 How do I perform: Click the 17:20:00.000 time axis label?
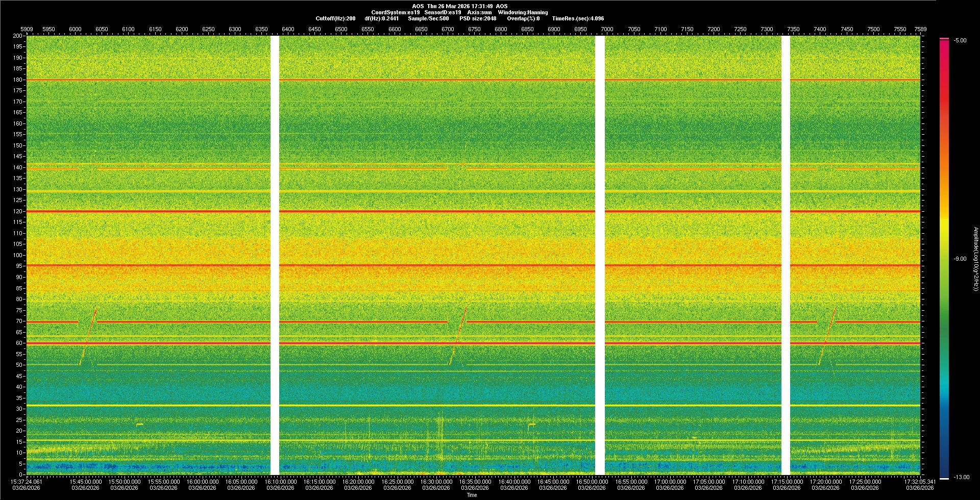coord(826,481)
